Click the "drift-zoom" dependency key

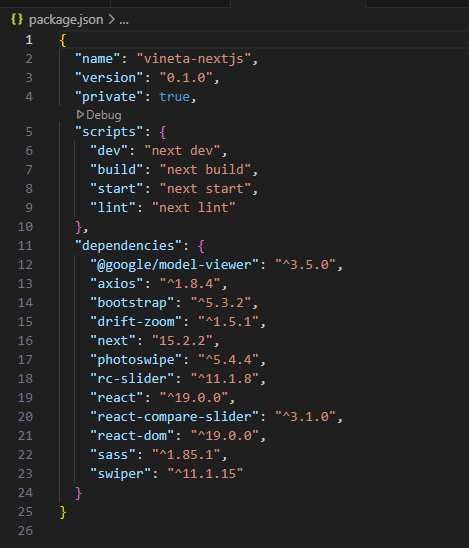pos(136,322)
